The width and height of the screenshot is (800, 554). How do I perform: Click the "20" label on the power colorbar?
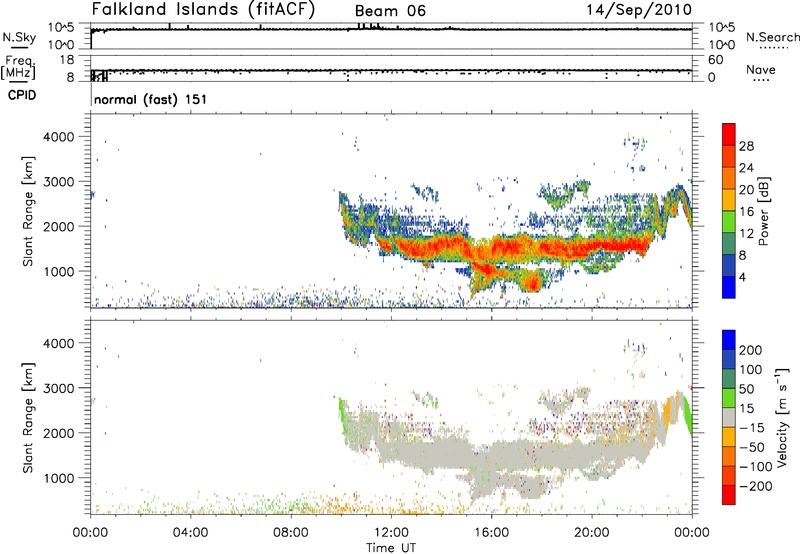(x=746, y=190)
